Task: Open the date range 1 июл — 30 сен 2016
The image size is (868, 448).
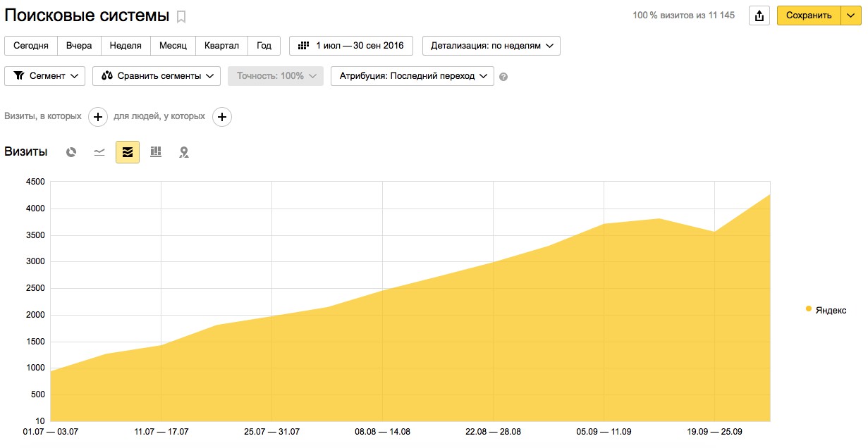Action: 351,46
